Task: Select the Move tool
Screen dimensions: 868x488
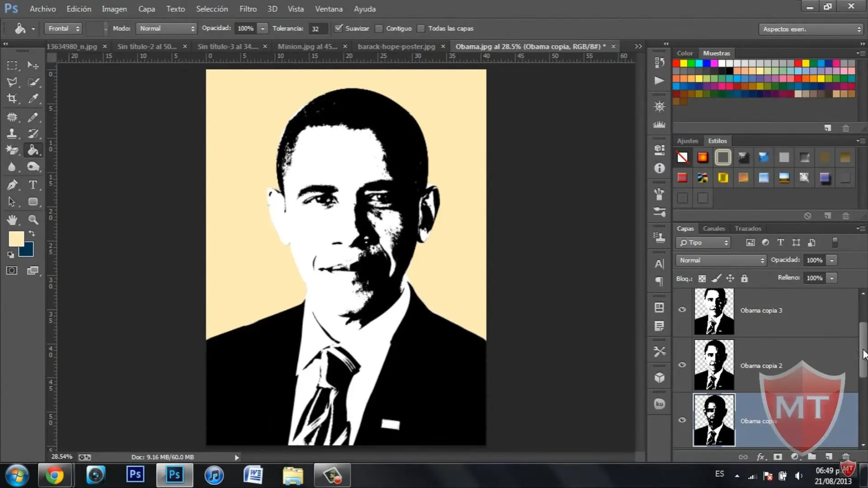Action: 33,66
